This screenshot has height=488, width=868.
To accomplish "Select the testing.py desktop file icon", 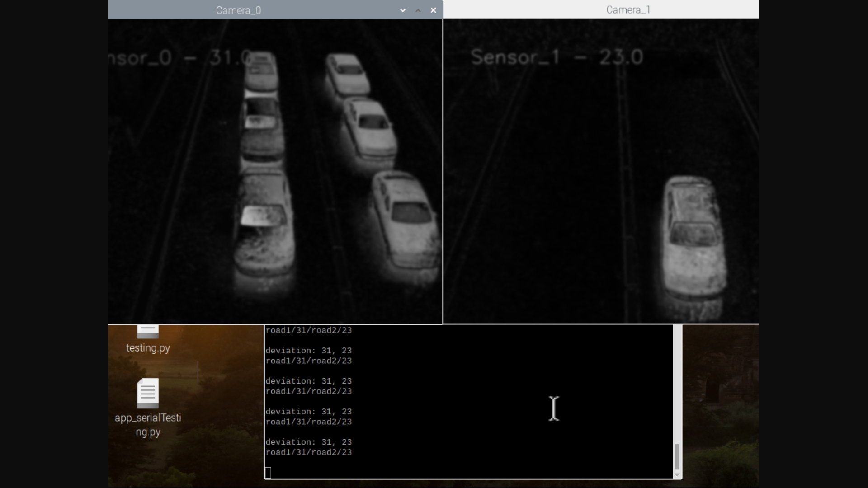I will (148, 332).
